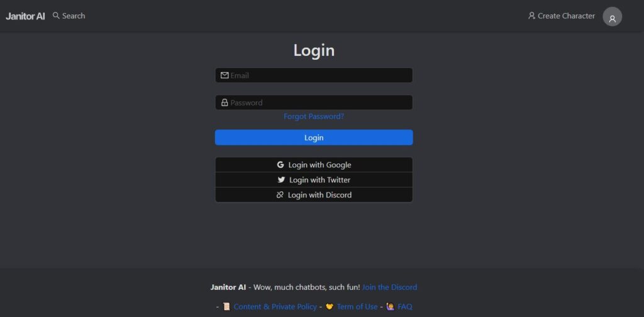Open Content & Private Policy link
This screenshot has width=644, height=317.
pos(275,307)
